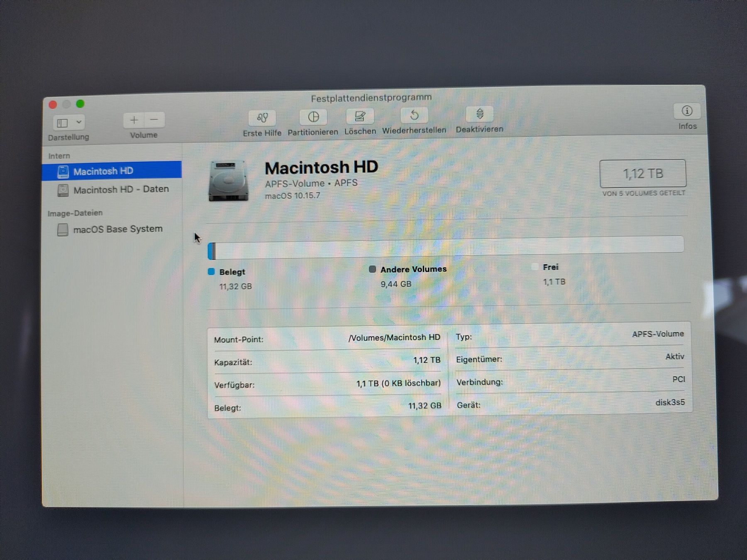The image size is (747, 560).
Task: Click the remove volume minus button
Action: point(154,120)
